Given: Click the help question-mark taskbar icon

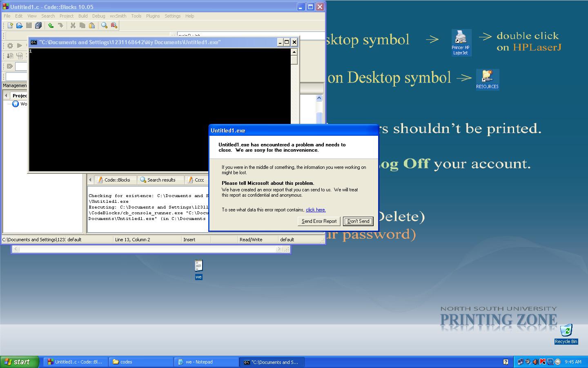Looking at the screenshot, I should tap(506, 362).
